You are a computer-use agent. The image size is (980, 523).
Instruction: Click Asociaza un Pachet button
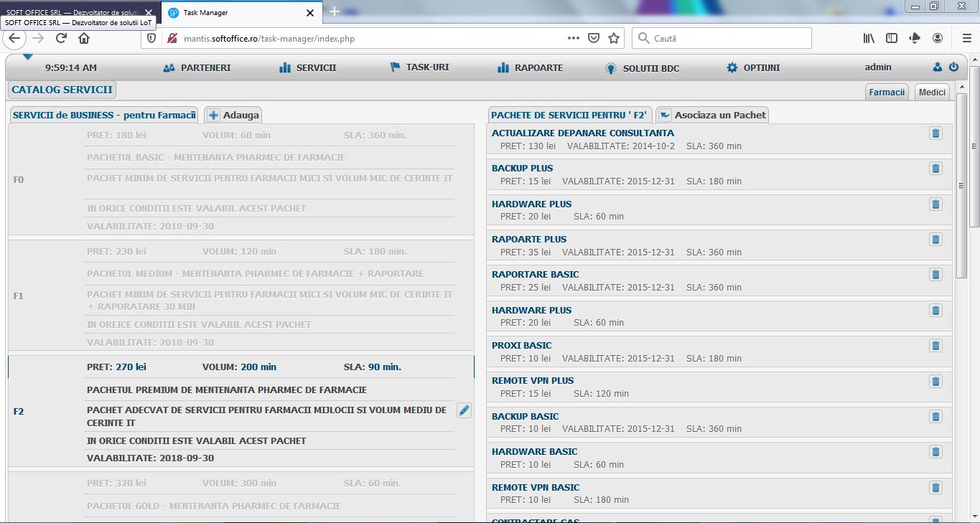pyautogui.click(x=712, y=115)
